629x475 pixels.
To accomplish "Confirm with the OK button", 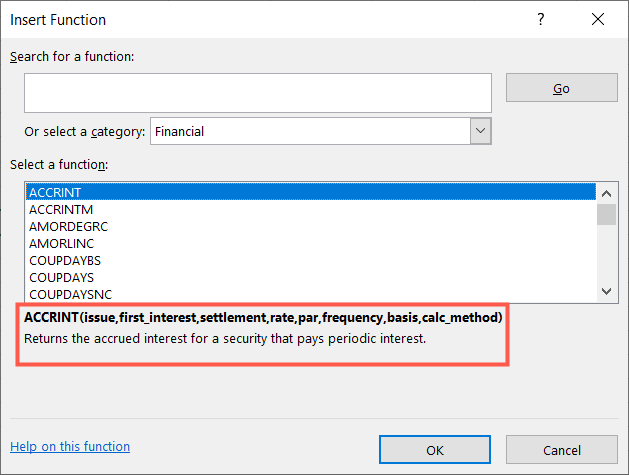I will [x=435, y=450].
